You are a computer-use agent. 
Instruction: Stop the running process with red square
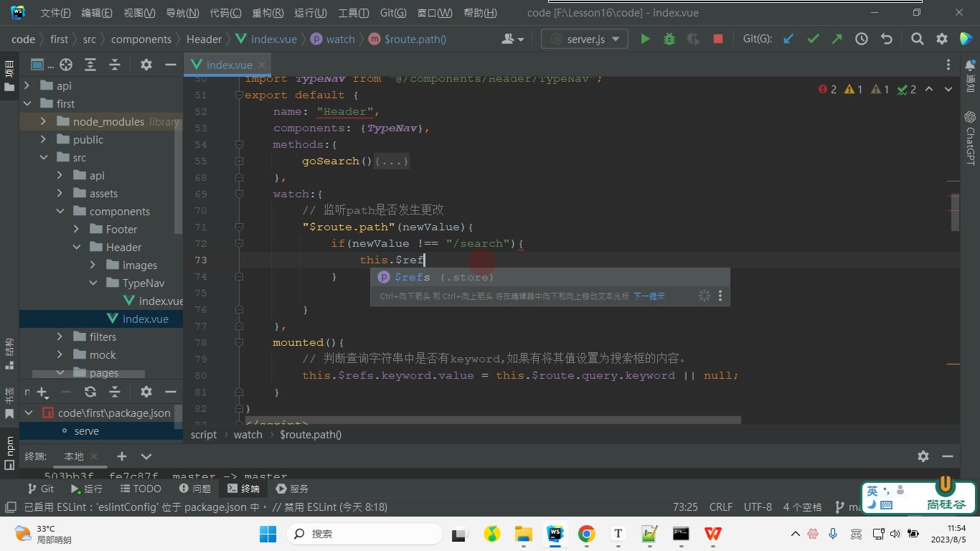coord(718,39)
